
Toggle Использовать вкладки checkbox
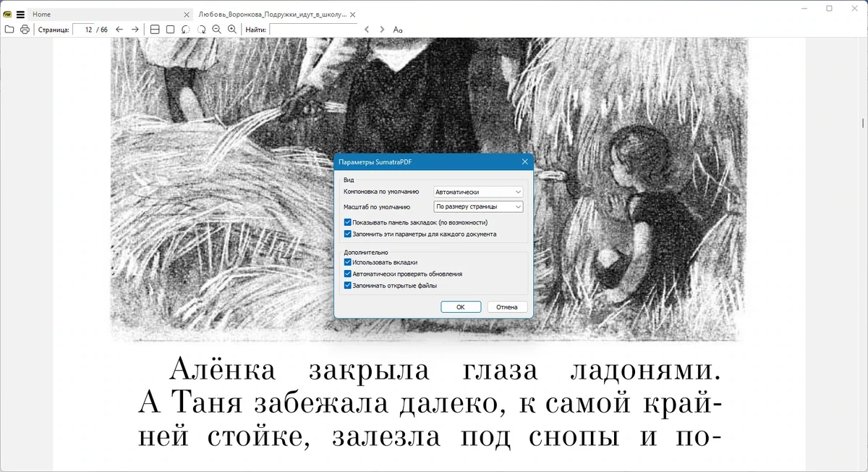(x=348, y=262)
